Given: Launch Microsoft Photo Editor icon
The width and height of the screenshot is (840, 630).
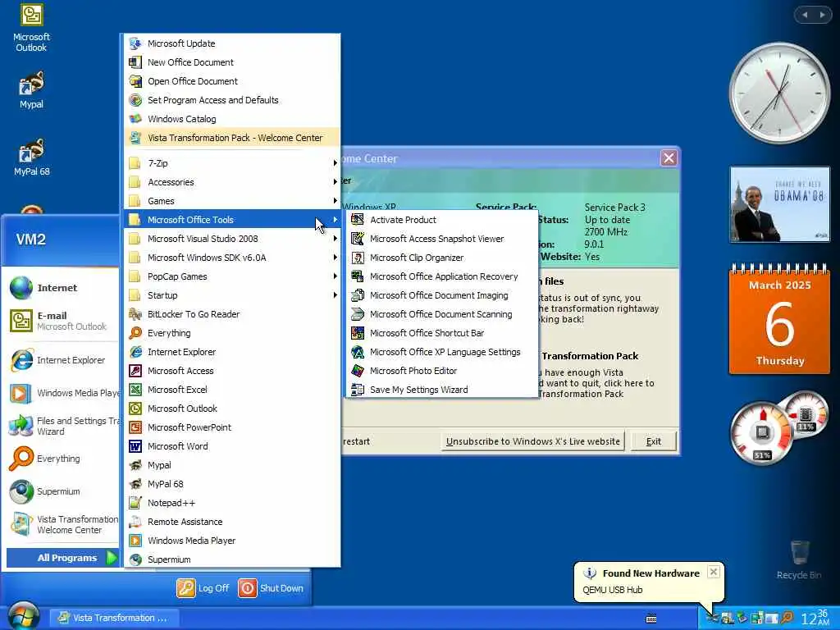Looking at the screenshot, I should coord(358,371).
